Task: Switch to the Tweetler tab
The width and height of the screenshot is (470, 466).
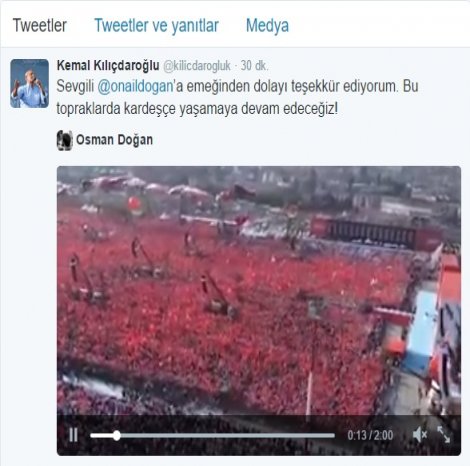Action: (x=40, y=25)
